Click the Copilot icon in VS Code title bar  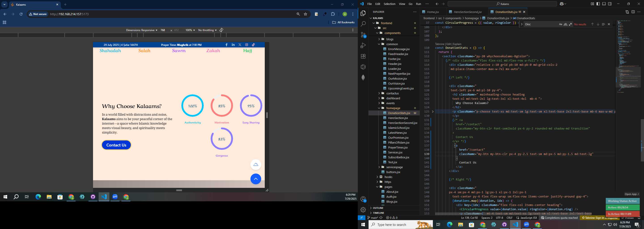click(x=562, y=4)
